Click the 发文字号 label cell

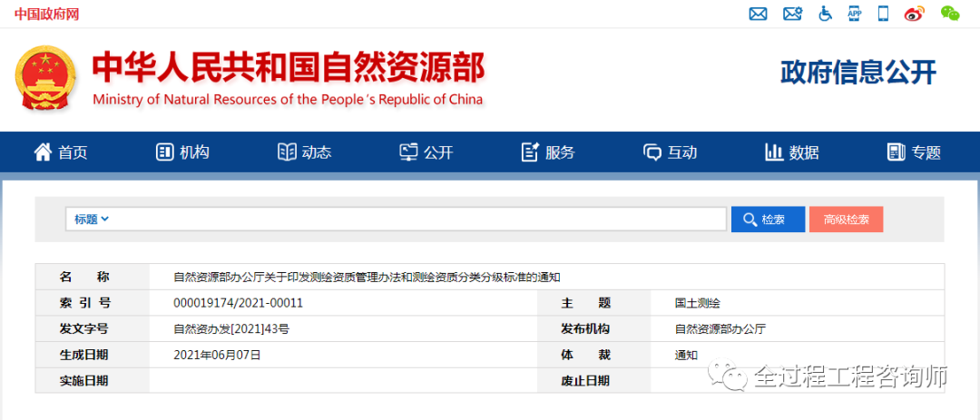[93, 328]
